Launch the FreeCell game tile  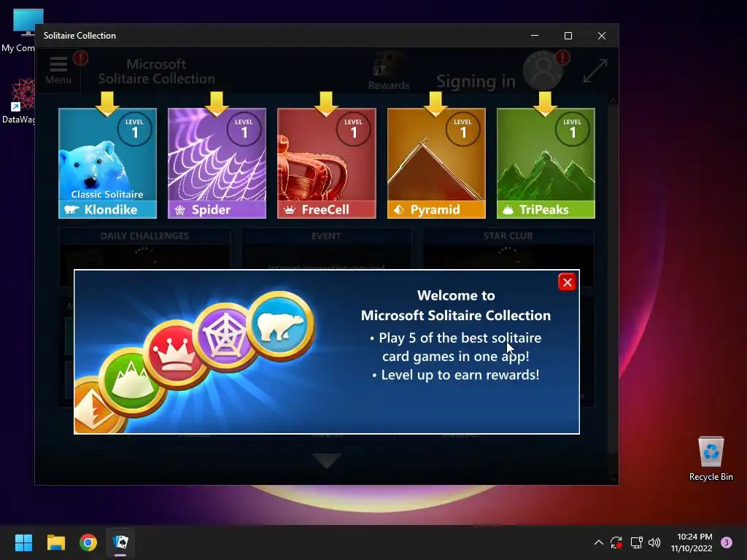327,163
